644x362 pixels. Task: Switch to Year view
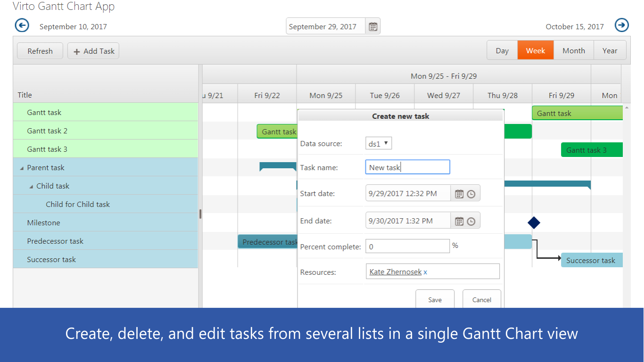click(610, 50)
